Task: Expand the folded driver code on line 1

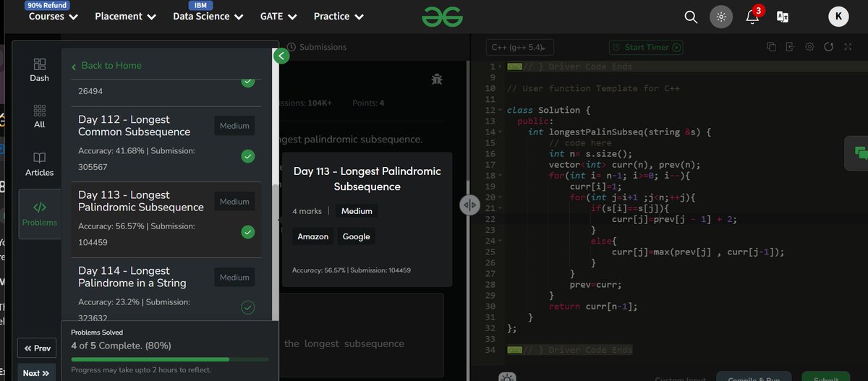Action: (x=515, y=67)
